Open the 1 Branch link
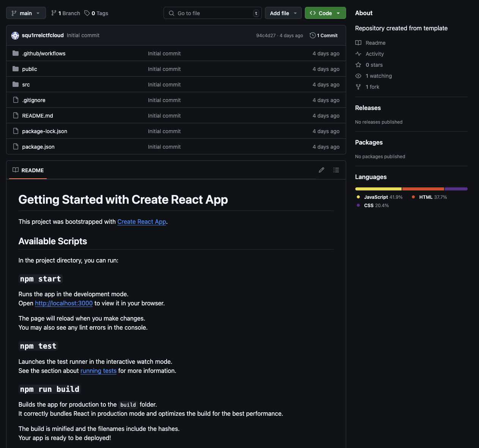The image size is (479, 448). pyautogui.click(x=66, y=13)
